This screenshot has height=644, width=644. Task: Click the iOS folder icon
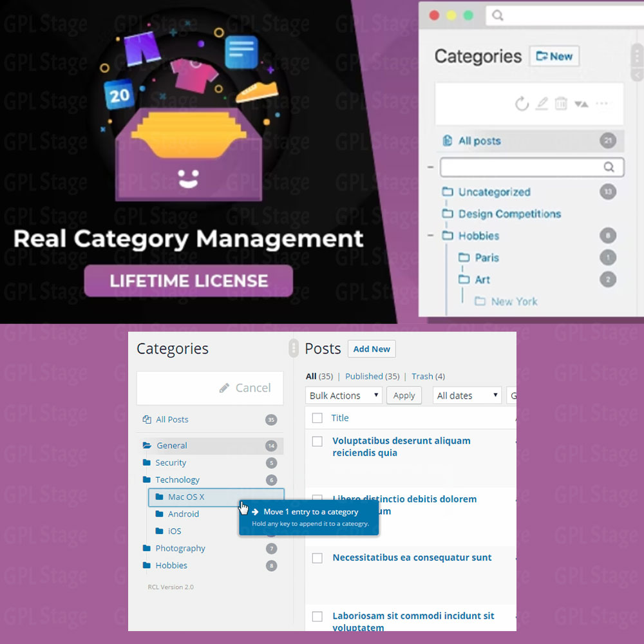[x=159, y=531]
